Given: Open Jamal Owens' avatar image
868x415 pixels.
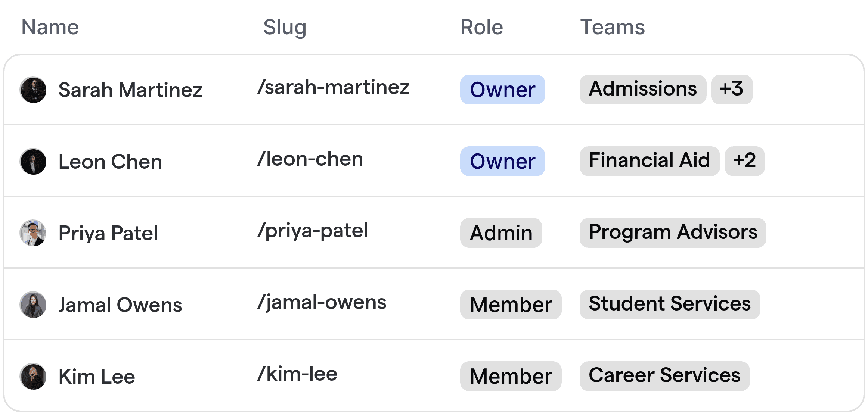Looking at the screenshot, I should [33, 305].
